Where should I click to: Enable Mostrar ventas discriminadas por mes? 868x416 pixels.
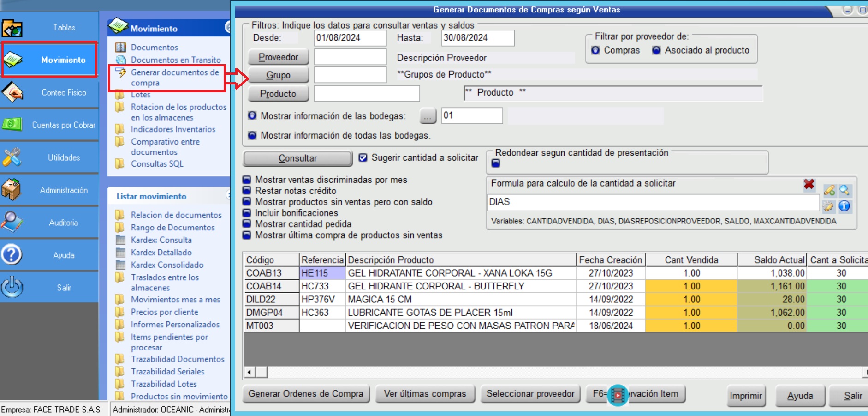click(247, 180)
